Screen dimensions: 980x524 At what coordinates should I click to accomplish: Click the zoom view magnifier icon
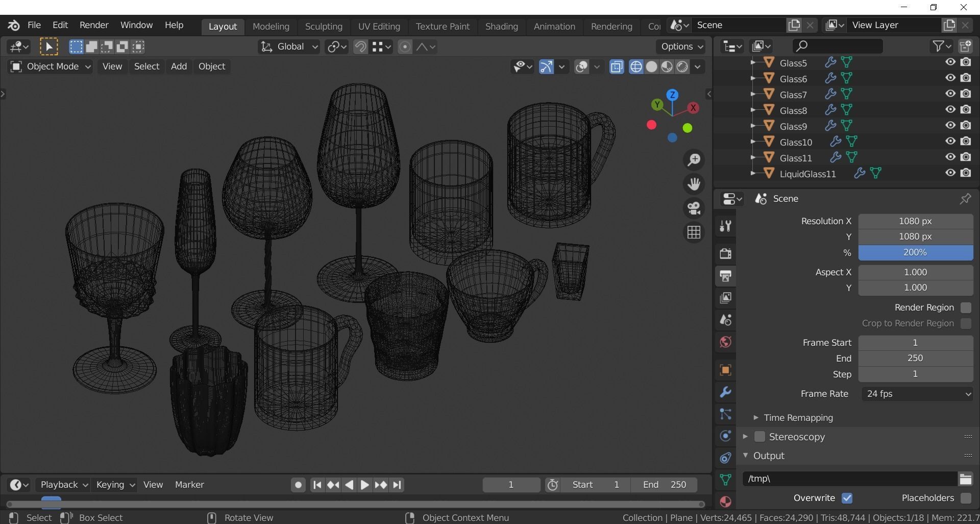point(694,160)
